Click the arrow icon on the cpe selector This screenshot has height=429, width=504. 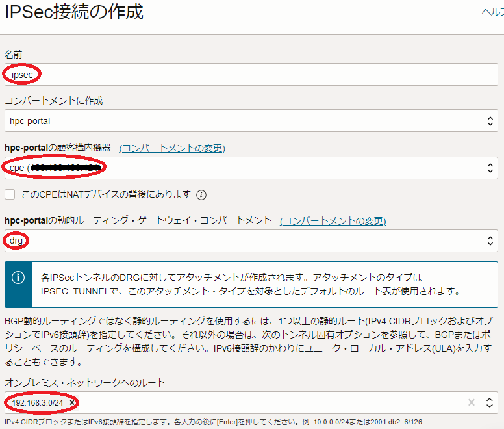point(491,168)
